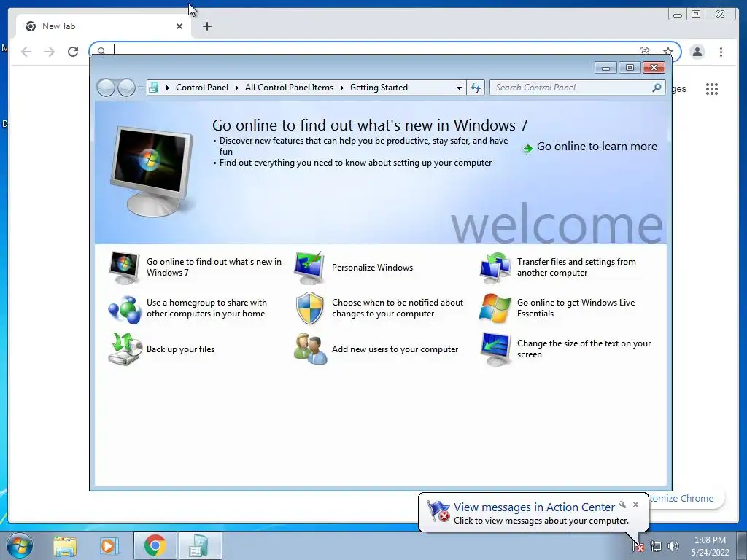Click Go online to learn more link
Screen dimensions: 747x560
tap(597, 147)
